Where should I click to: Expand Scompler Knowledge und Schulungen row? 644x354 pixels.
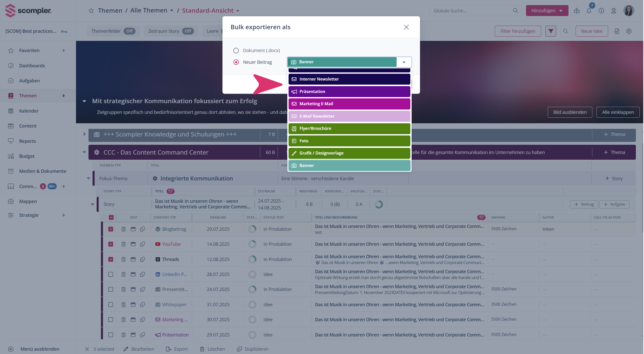point(84,134)
